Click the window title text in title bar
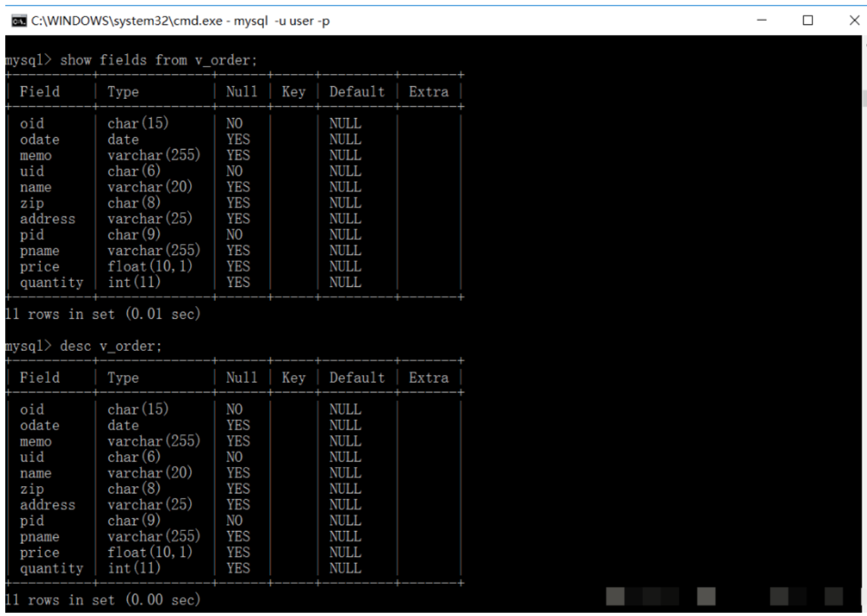867x616 pixels. click(x=180, y=21)
